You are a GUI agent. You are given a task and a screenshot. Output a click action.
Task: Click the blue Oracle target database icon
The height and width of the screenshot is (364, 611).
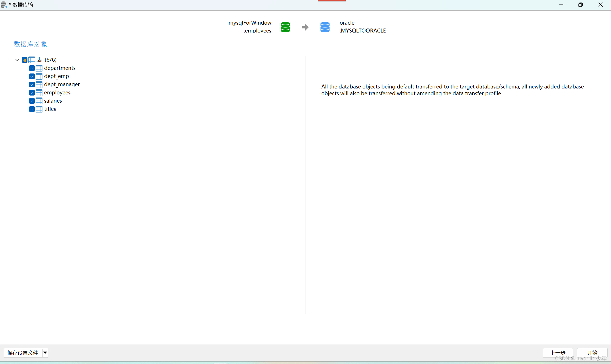click(325, 27)
